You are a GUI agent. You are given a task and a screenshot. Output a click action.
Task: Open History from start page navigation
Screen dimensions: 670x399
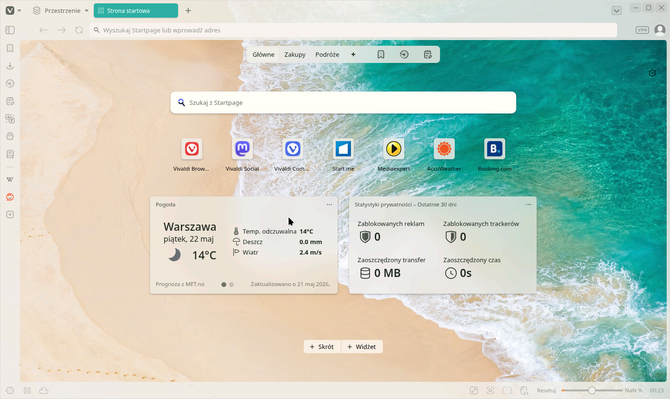[404, 55]
